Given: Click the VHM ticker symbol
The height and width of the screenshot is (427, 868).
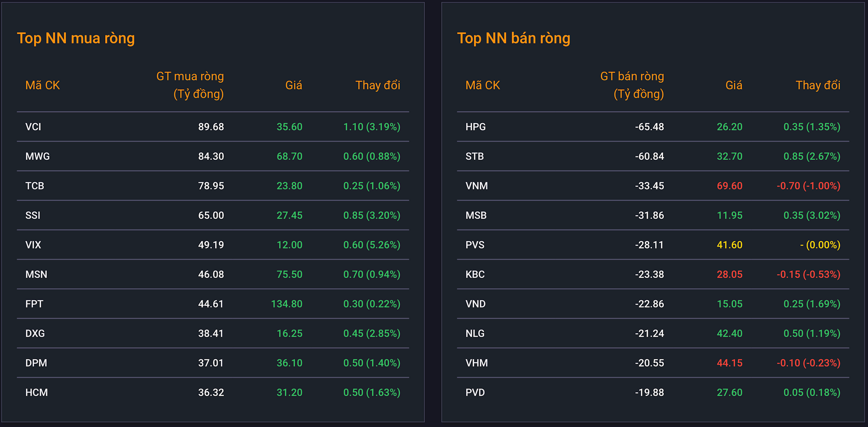Looking at the screenshot, I should tap(476, 363).
